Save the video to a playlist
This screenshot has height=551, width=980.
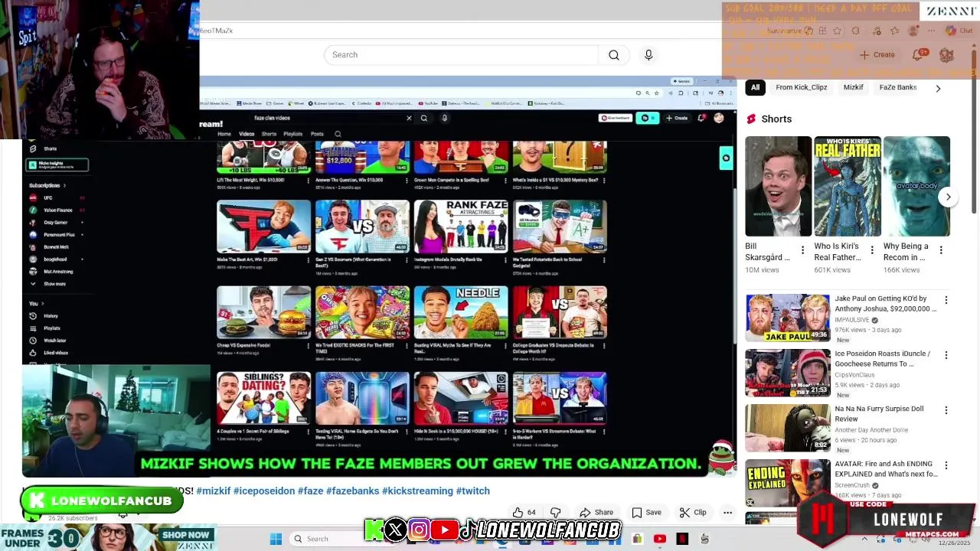(x=647, y=512)
